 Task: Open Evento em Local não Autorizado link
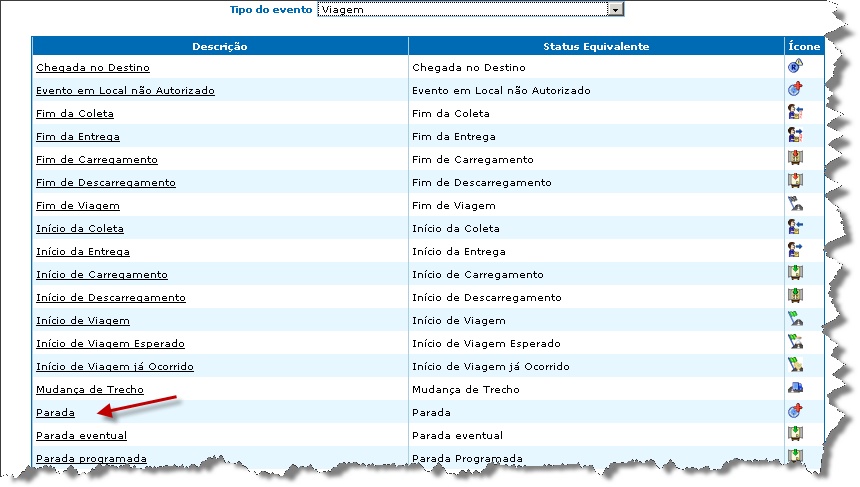pyautogui.click(x=125, y=90)
